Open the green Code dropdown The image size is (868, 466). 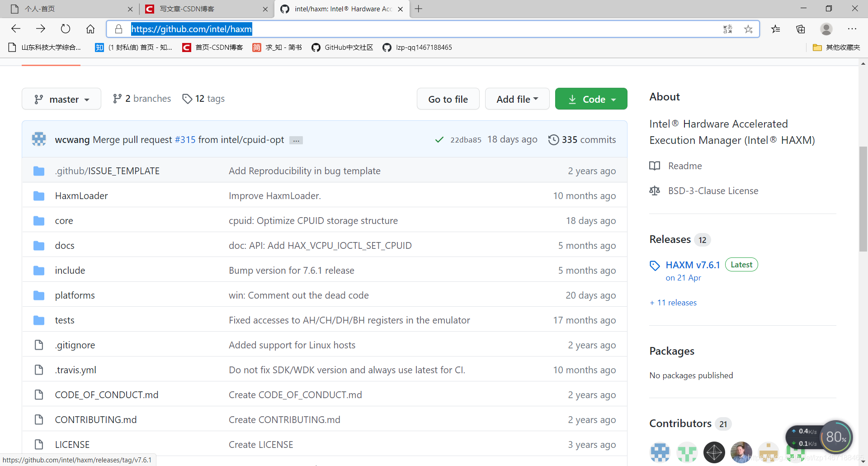click(x=591, y=99)
